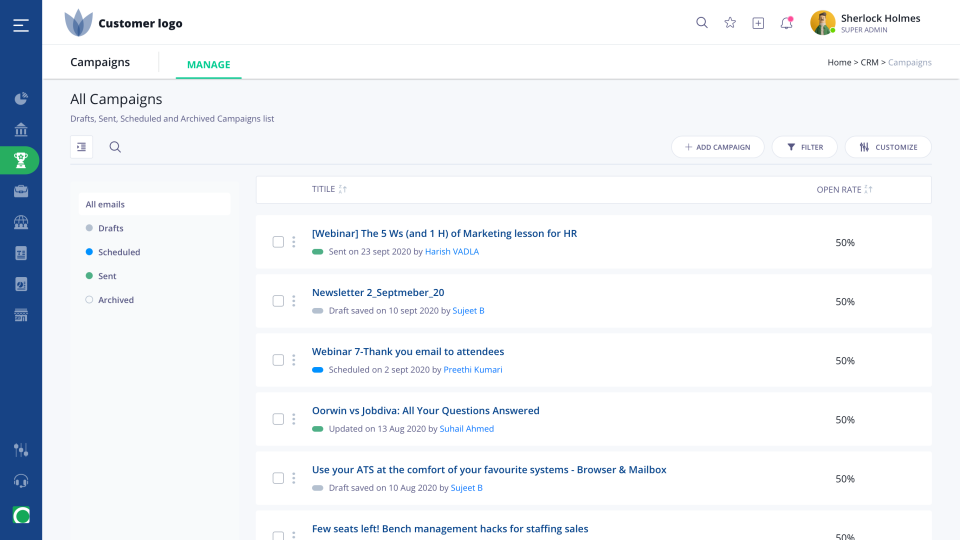Image resolution: width=960 pixels, height=540 pixels.
Task: Tick the Oorwin vs Jobdiva campaign checkbox
Action: [x=278, y=419]
